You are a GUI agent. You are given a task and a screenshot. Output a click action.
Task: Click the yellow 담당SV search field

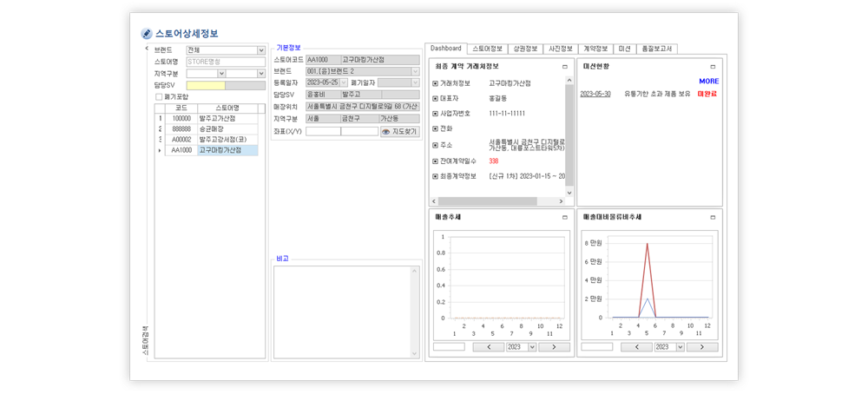pyautogui.click(x=206, y=85)
